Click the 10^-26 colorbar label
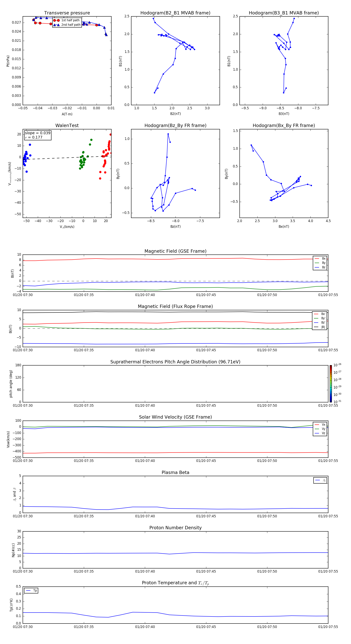Screen dimensions: 351x644 coord(337,365)
